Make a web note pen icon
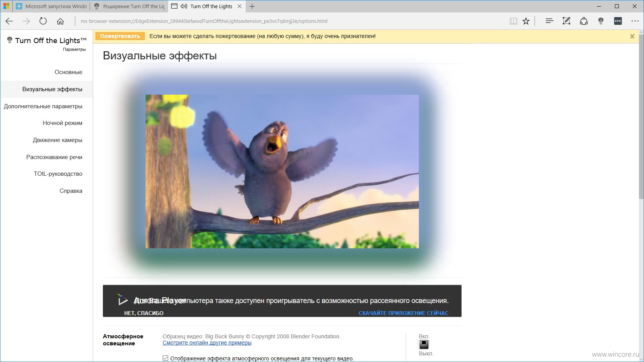This screenshot has width=644, height=362. (566, 21)
